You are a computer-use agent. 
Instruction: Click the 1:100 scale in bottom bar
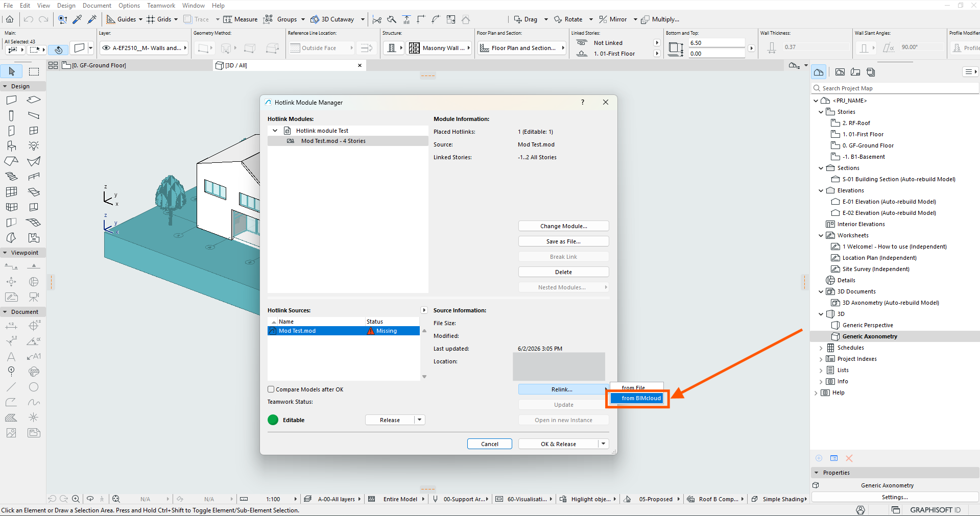point(273,499)
